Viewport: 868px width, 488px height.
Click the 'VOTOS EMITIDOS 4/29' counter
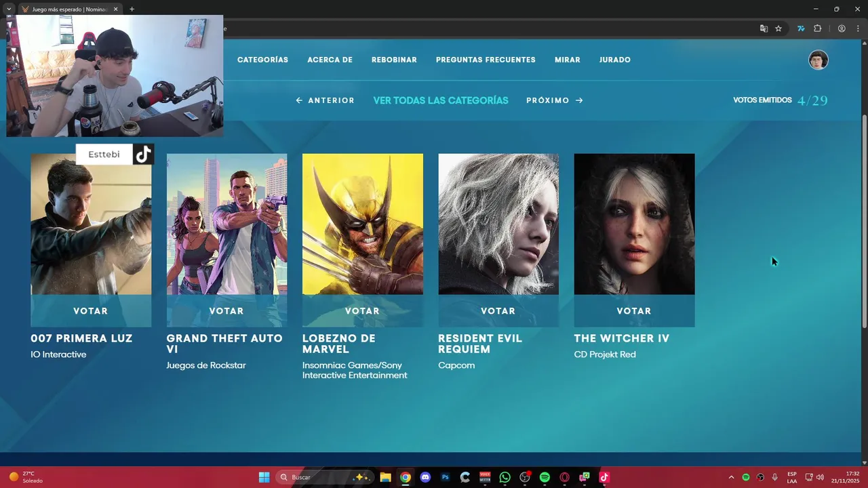click(x=781, y=100)
